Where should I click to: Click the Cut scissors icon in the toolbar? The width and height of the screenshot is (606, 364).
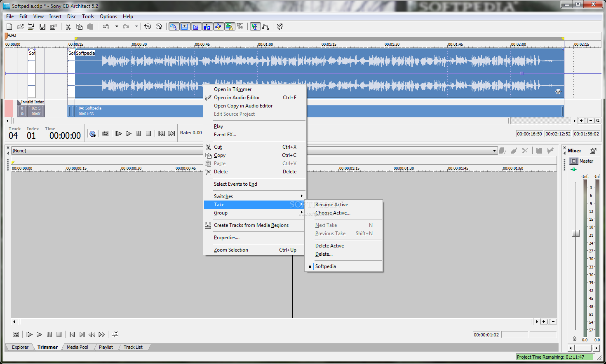click(68, 27)
